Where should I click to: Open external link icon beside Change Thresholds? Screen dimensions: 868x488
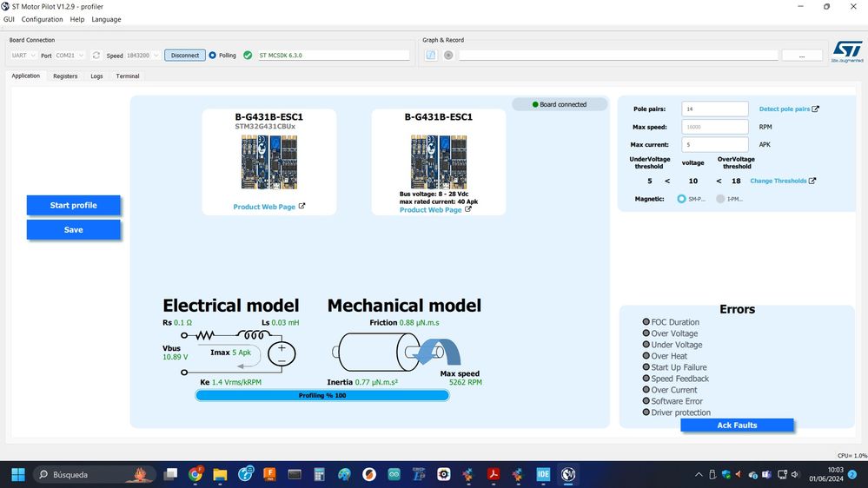point(812,181)
